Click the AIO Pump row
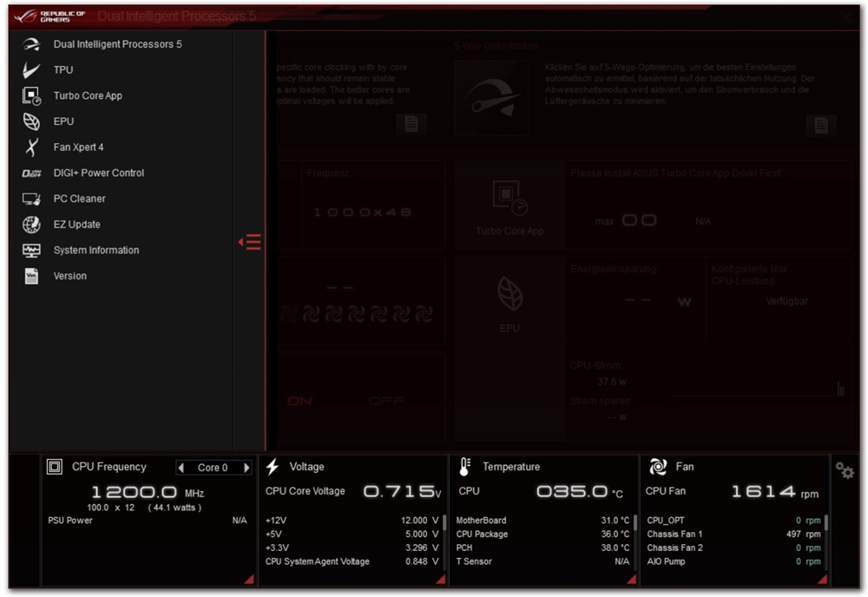Image resolution: width=868 pixels, height=597 pixels. click(733, 561)
